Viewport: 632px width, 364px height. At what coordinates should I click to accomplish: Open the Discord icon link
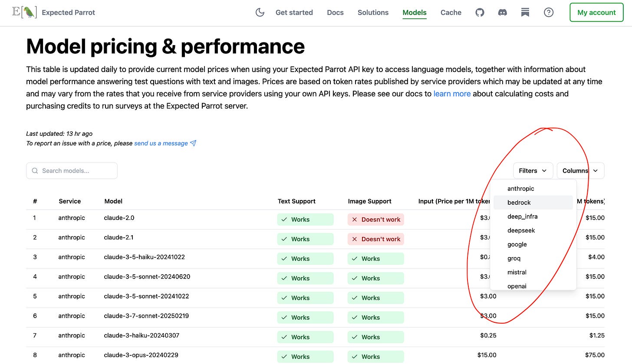point(503,13)
